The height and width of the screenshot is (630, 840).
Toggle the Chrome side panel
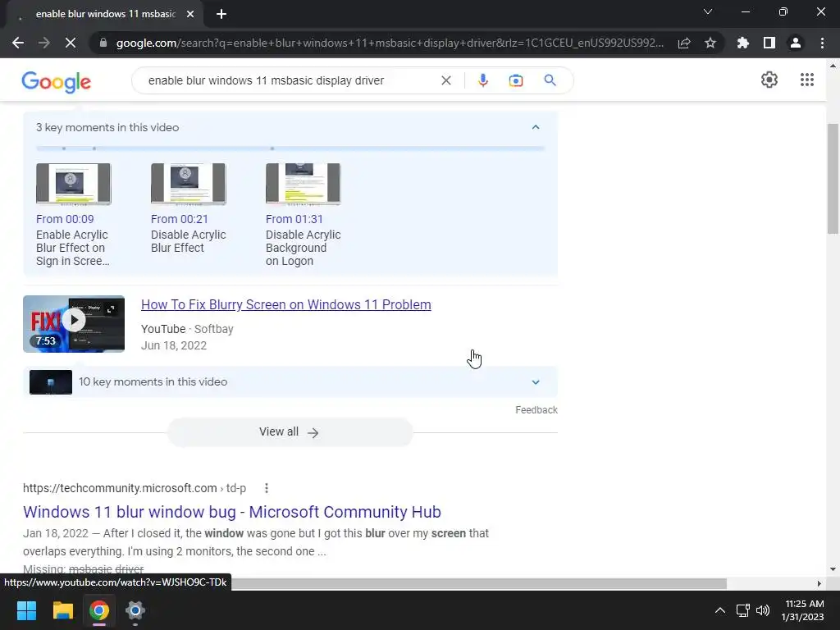pos(769,43)
